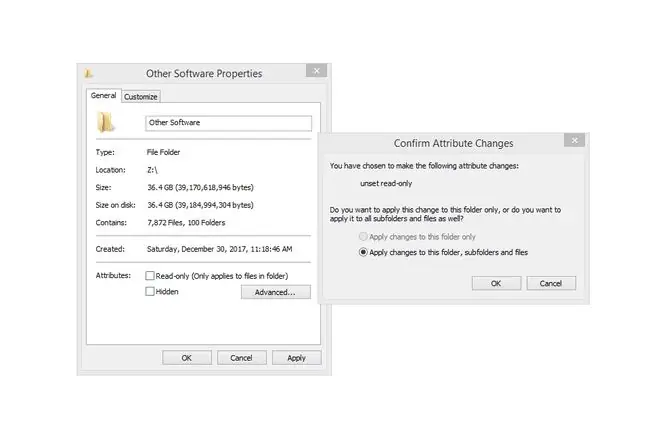Click the Other Software folder name field
The width and height of the screenshot is (650, 433).
tap(228, 123)
